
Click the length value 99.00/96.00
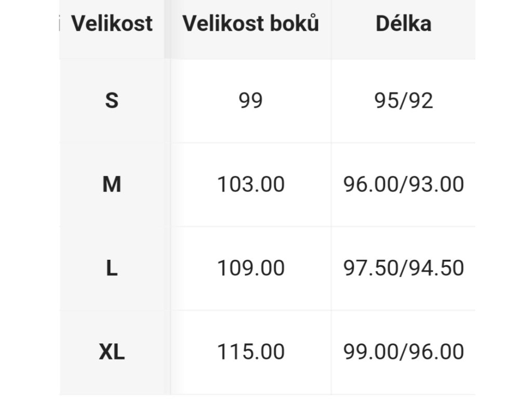pos(403,352)
